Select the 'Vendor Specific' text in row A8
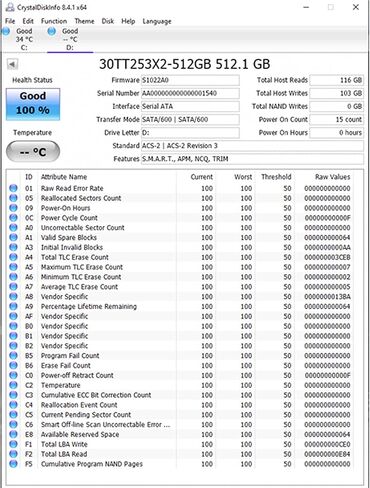The width and height of the screenshot is (370, 488). [64, 296]
